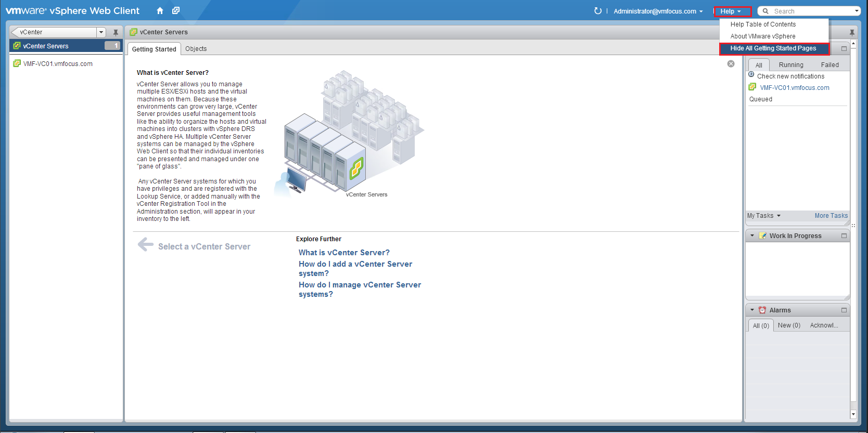Go to the vSphere Home icon
The image size is (868, 433).
click(160, 11)
